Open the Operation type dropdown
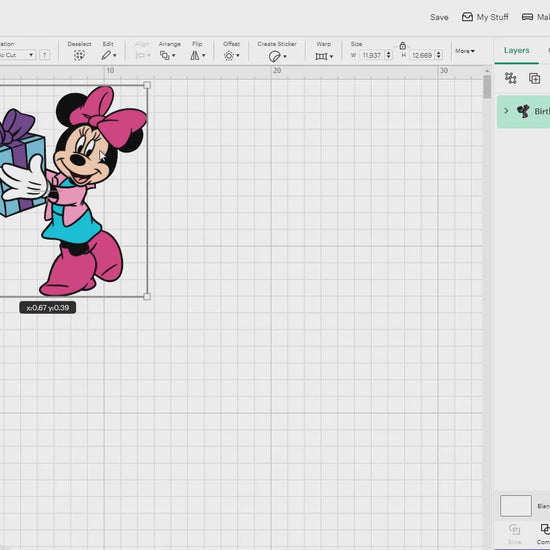This screenshot has width=550, height=550. 18,55
